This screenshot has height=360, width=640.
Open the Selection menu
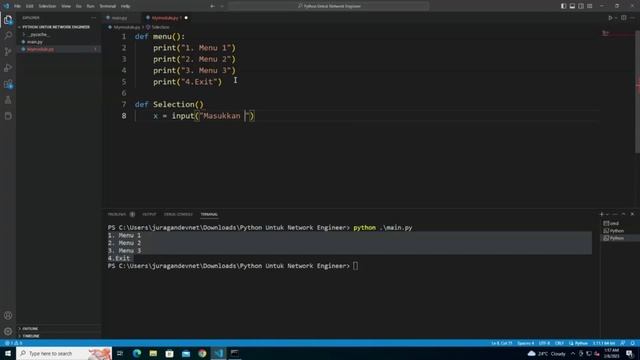[47, 6]
